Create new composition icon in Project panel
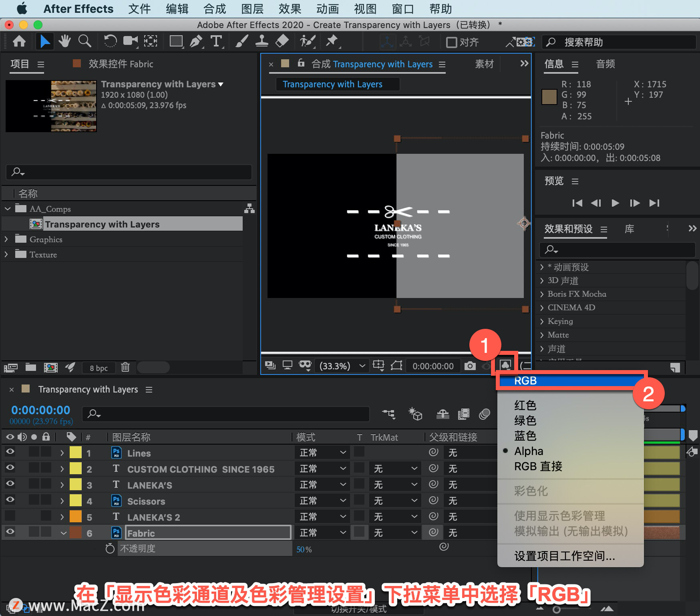Image resolution: width=700 pixels, height=616 pixels. tap(50, 367)
